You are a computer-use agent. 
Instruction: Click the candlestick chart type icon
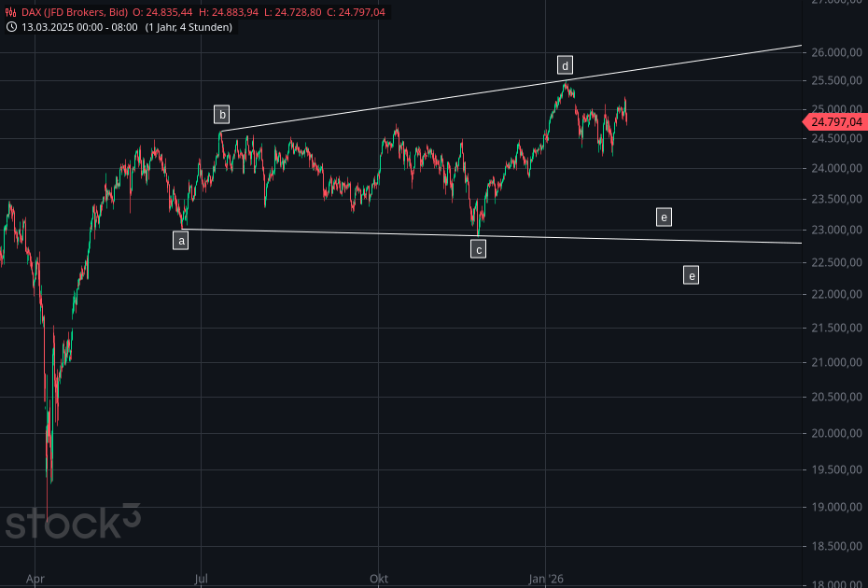[12, 12]
